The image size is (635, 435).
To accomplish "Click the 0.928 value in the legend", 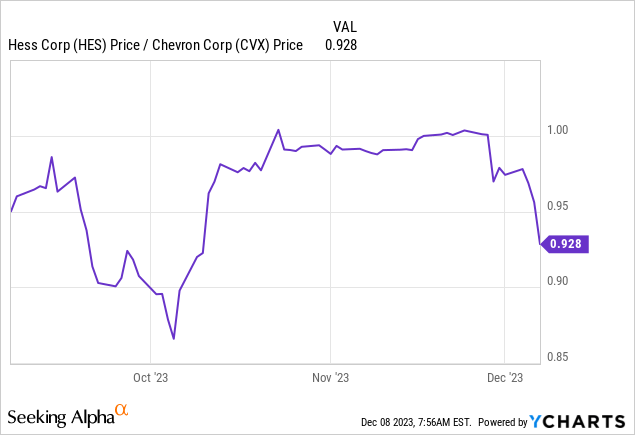I will coord(342,44).
